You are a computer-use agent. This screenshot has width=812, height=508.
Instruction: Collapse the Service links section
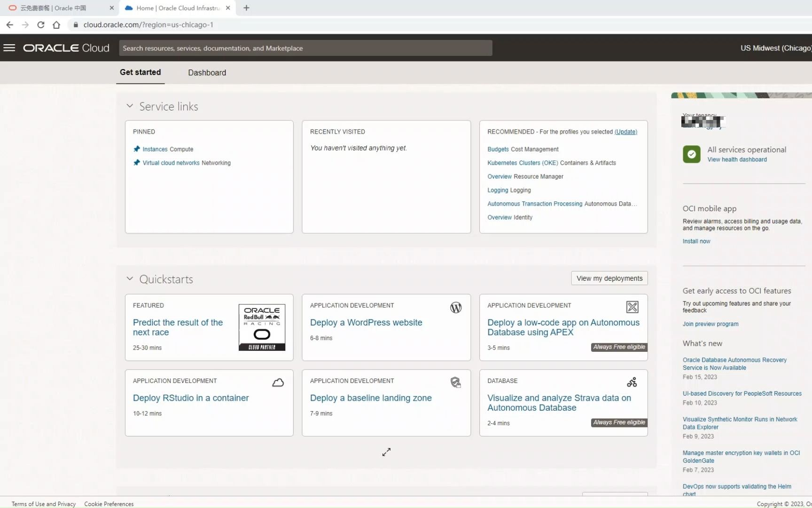pos(130,106)
